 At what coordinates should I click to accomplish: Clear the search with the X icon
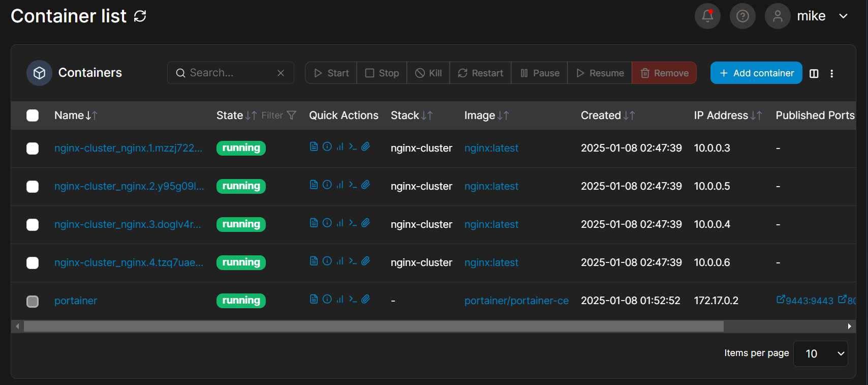point(281,73)
